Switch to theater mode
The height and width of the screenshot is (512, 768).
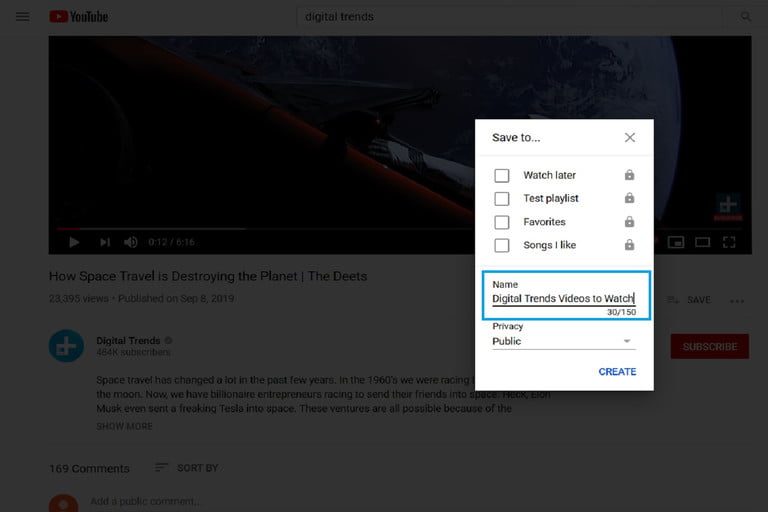(x=702, y=242)
